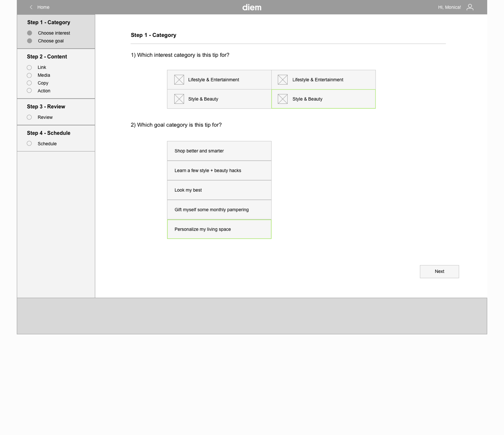The width and height of the screenshot is (504, 435).
Task: Click the Choose goal label
Action: click(x=51, y=41)
